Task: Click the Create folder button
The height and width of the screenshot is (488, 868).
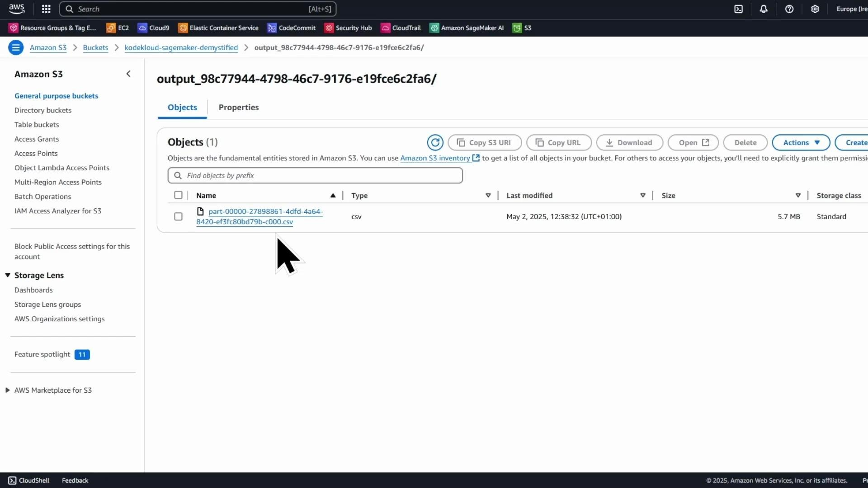Action: (852, 142)
